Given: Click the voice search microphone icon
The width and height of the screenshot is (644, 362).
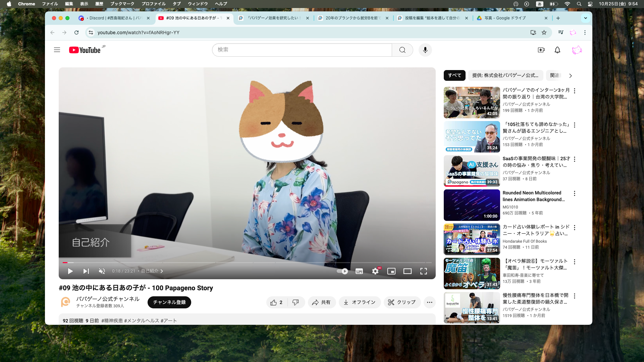Looking at the screenshot, I should point(425,50).
